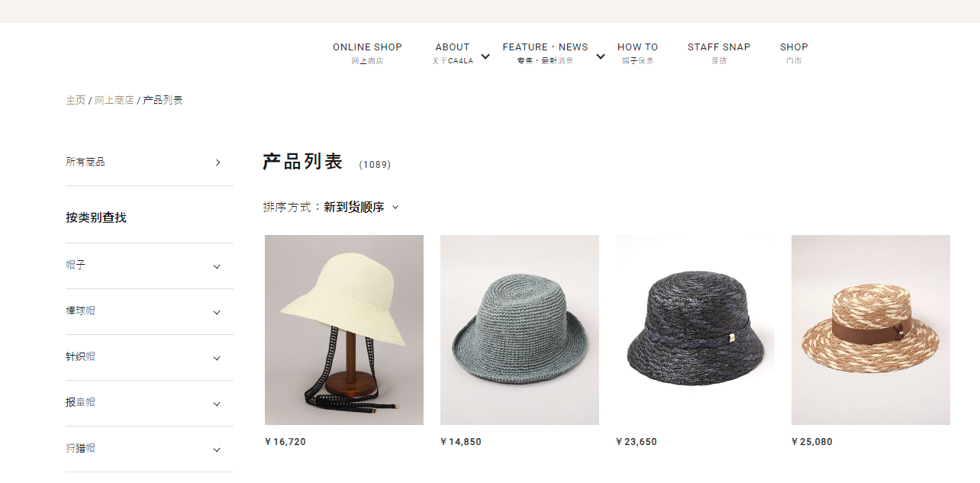Expand the 报童帽 category chevron
Viewport: 980px width, 483px height.
point(217,404)
